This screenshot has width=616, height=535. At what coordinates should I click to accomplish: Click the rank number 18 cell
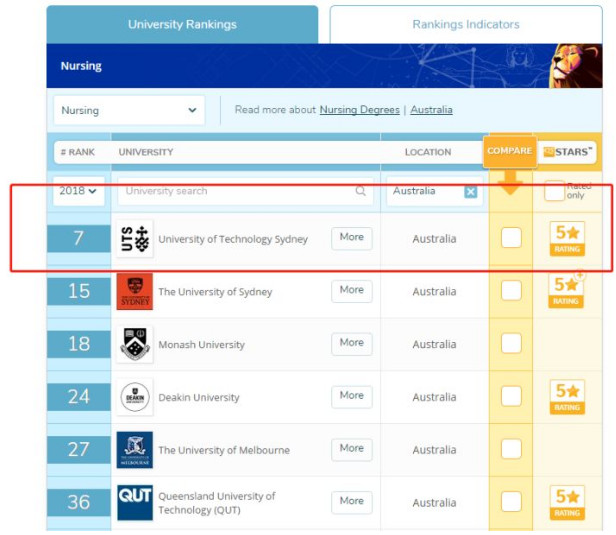click(x=79, y=344)
